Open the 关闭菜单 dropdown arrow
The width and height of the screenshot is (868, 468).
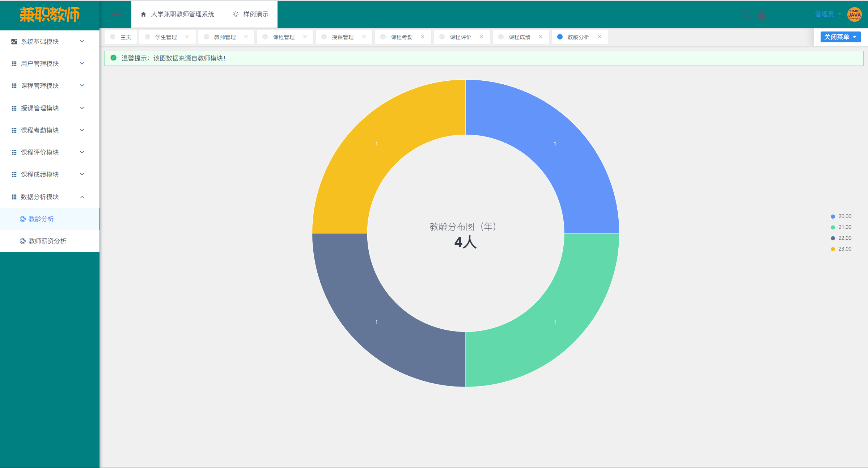point(855,37)
